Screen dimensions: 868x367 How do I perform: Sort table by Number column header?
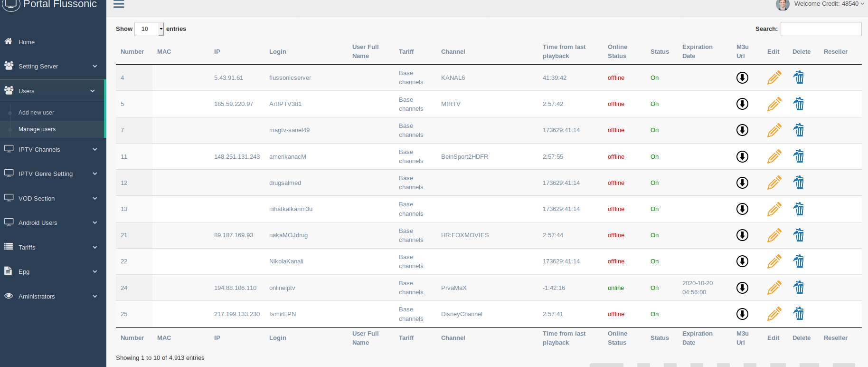[x=132, y=52]
